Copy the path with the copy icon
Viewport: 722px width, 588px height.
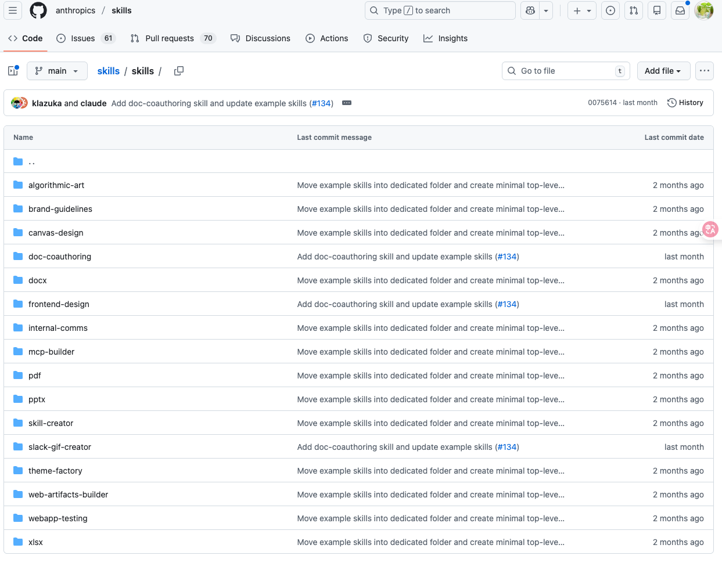pos(179,71)
